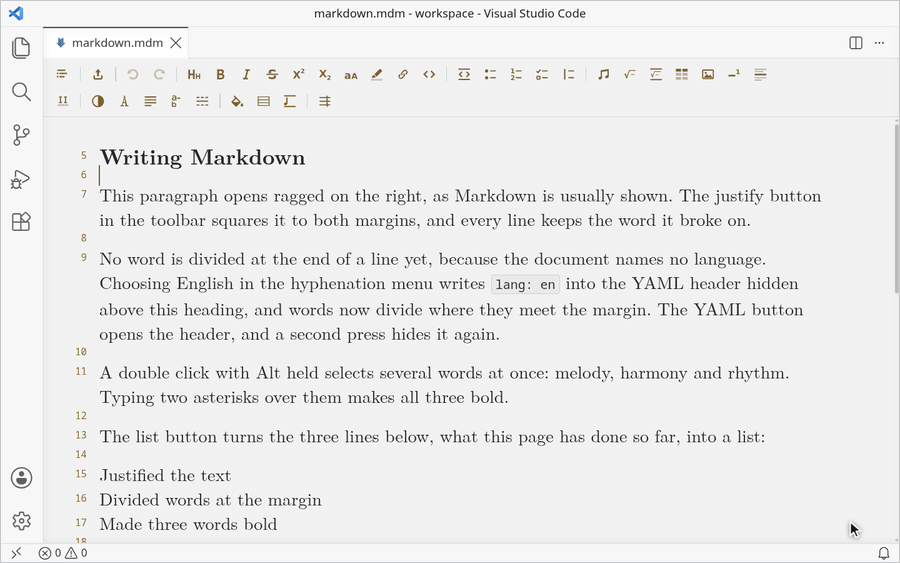
Task: Apply small caps with the aA icon
Action: 351,75
